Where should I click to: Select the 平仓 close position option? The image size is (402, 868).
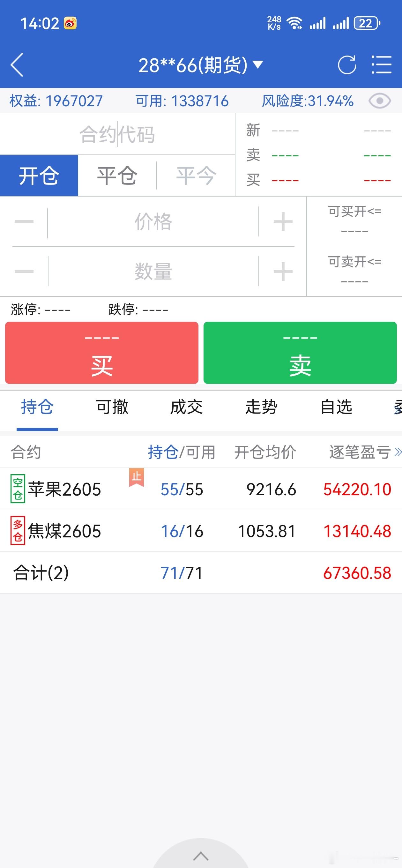pyautogui.click(x=117, y=176)
